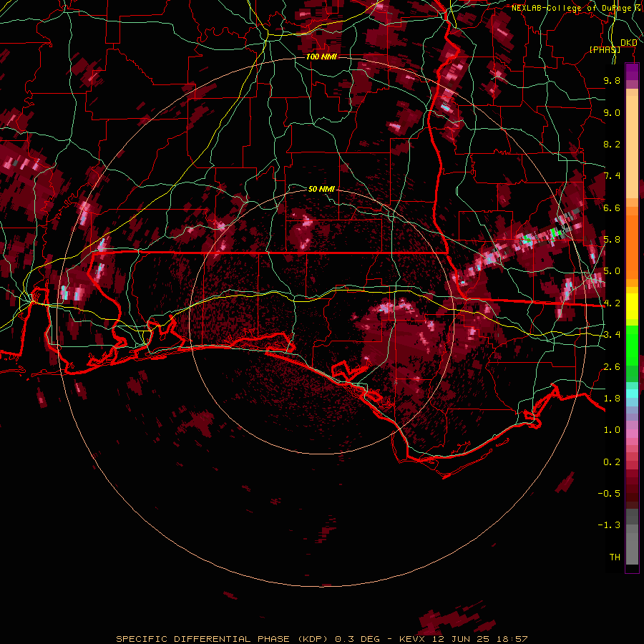Click the 6.6 value on the color scale
This screenshot has width=644, height=644.
[612, 208]
